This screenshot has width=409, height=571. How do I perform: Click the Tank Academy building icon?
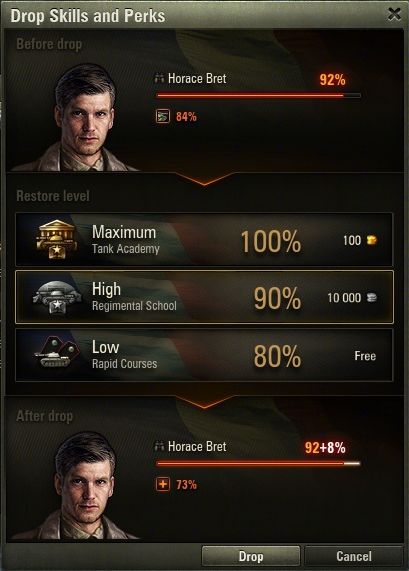click(57, 239)
